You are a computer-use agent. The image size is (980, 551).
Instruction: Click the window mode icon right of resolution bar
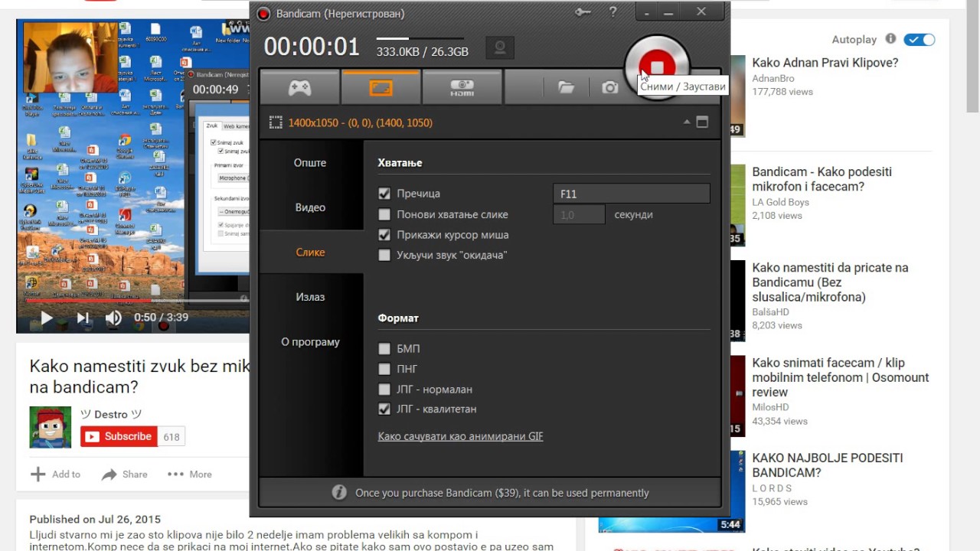point(702,122)
